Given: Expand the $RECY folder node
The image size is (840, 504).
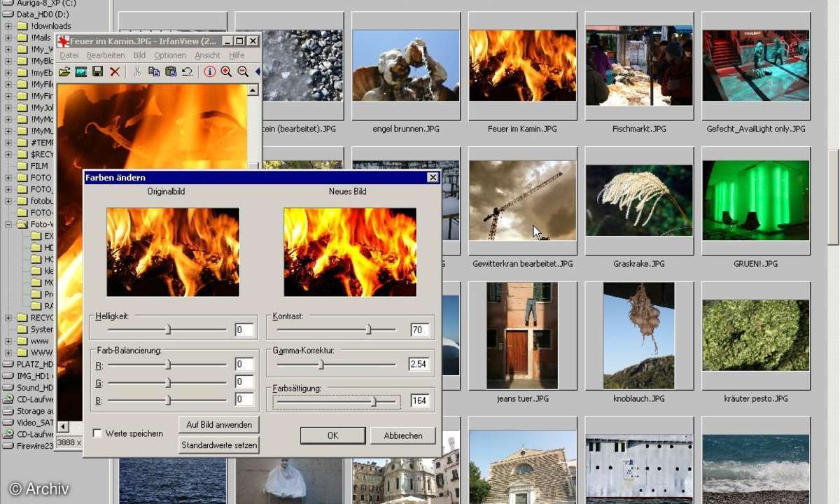Looking at the screenshot, I should [8, 154].
